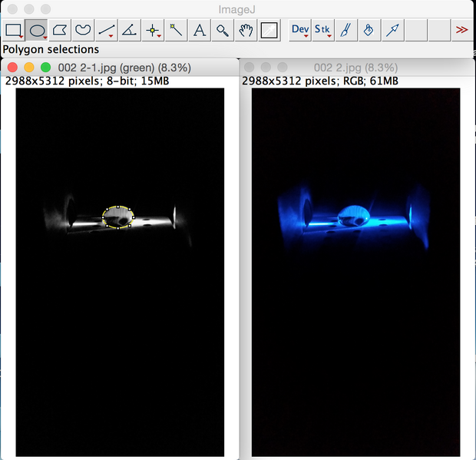
Task: Select the Magnifying glass zoom tool
Action: point(222,31)
